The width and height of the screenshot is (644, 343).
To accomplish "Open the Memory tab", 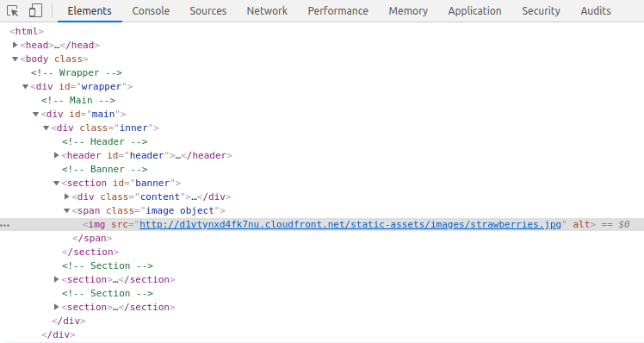I will click(x=408, y=10).
